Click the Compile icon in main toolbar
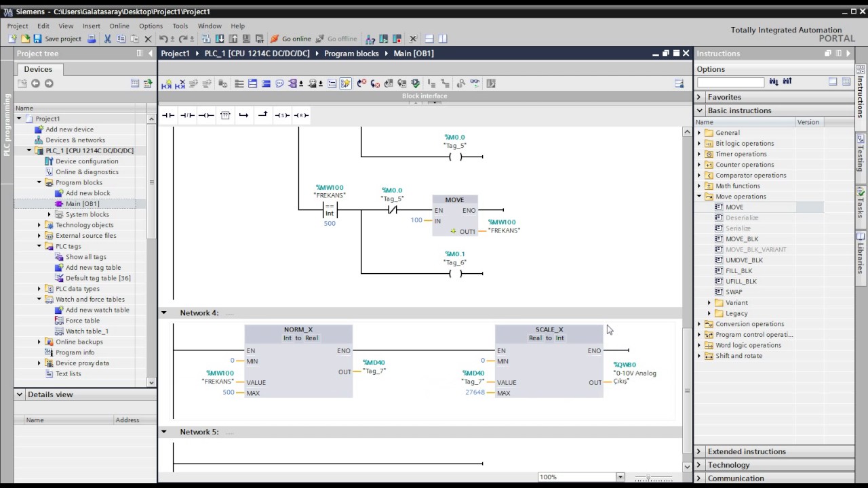The image size is (868, 488). pos(206,39)
